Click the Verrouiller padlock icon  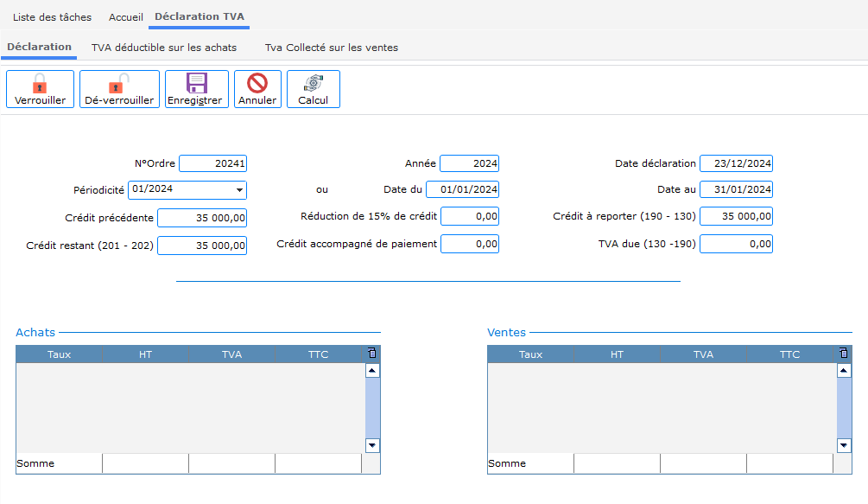coord(40,84)
